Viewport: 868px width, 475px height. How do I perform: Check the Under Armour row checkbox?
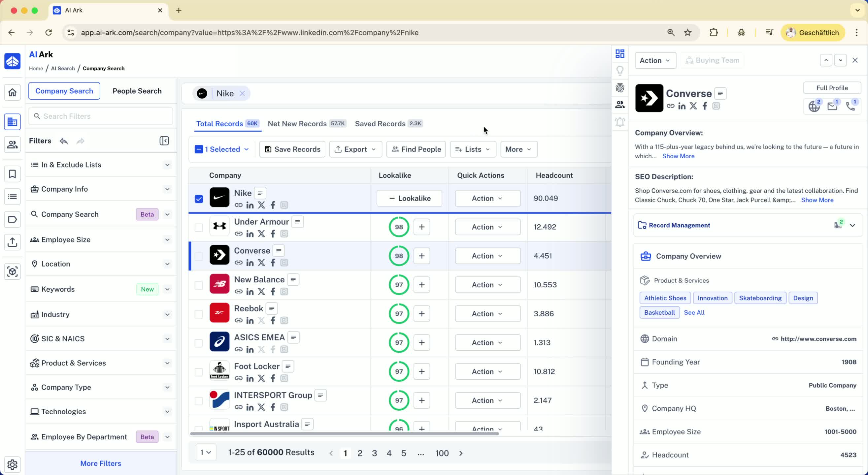(x=199, y=227)
